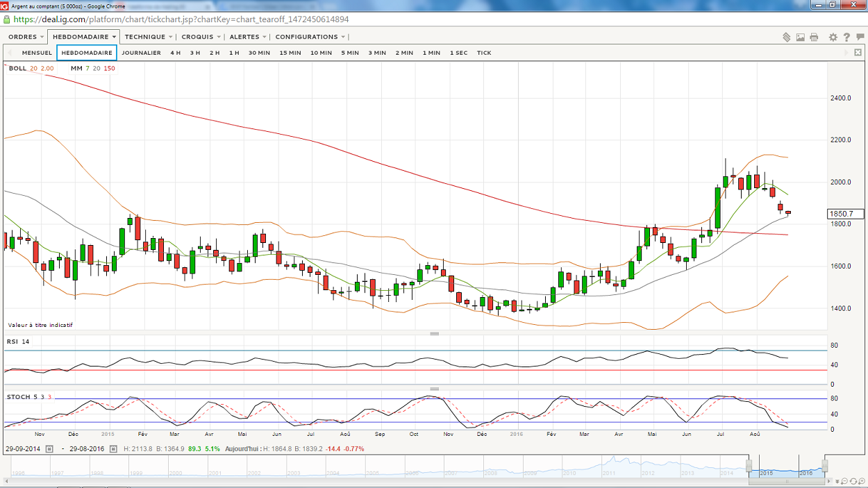Click STOCH indicator label
This screenshot has height=488, width=868.
coord(18,397)
